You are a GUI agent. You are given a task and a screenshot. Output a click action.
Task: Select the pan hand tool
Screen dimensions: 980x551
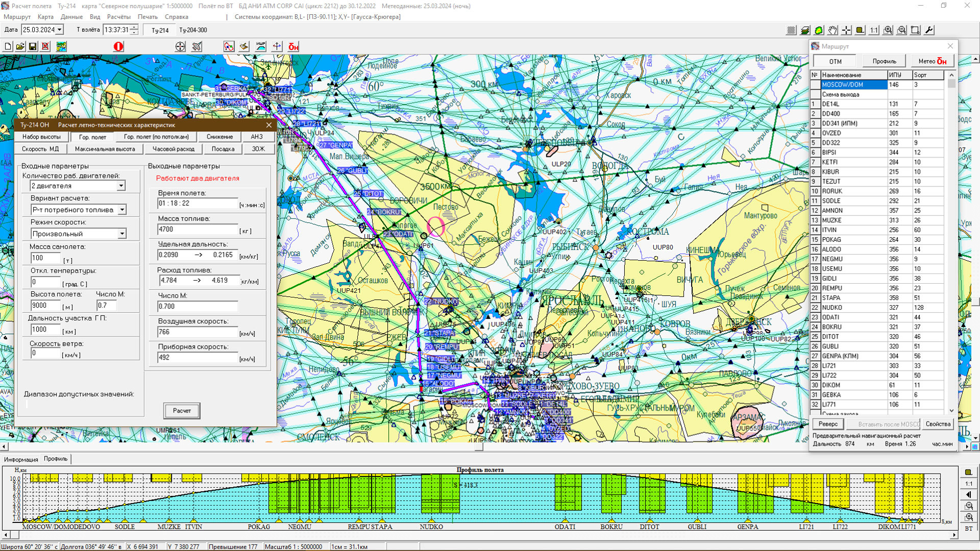pyautogui.click(x=832, y=30)
